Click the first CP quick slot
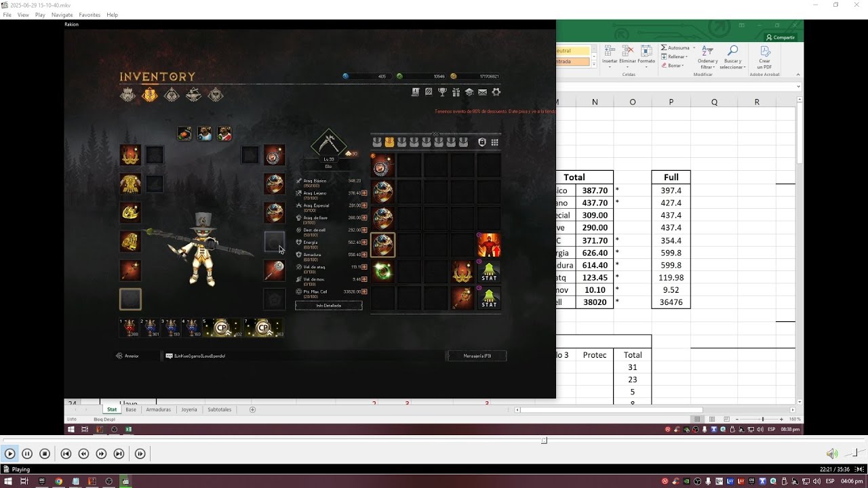The height and width of the screenshot is (488, 868). (222, 328)
